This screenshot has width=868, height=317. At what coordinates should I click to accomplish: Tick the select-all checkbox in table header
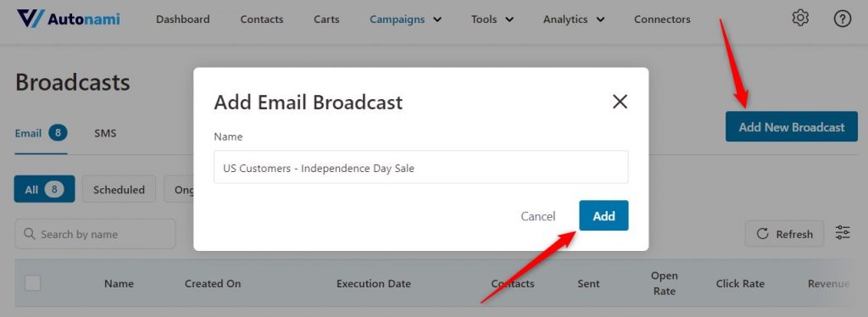(33, 283)
